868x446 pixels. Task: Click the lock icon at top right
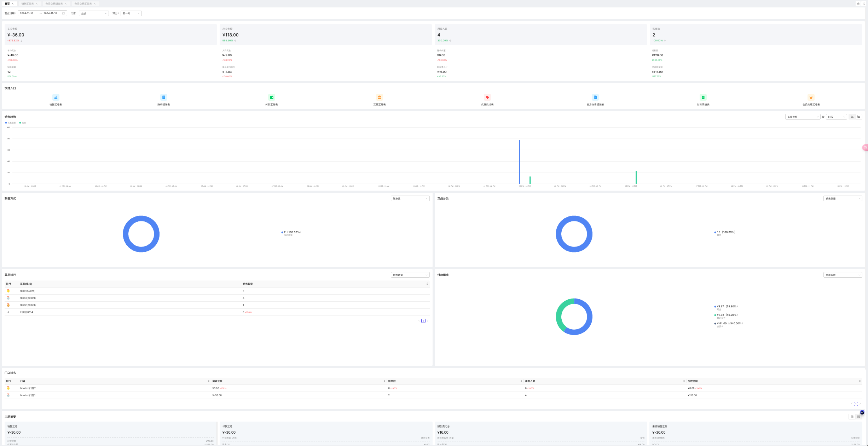(858, 4)
